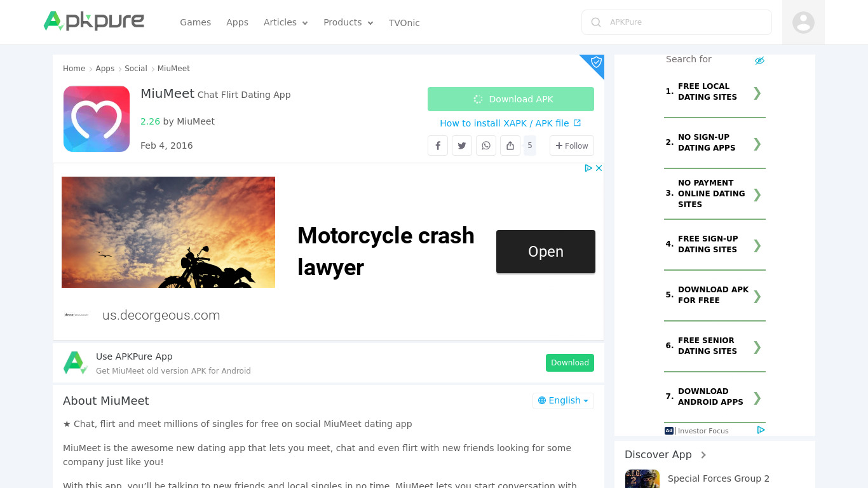
Task: Click arrow next to Download Android Apps
Action: 757,398
